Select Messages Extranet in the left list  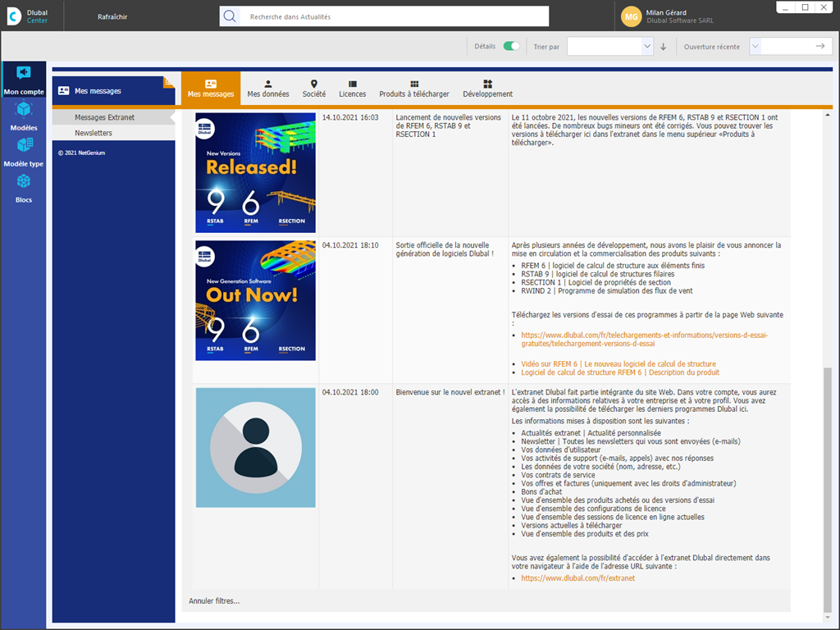(x=113, y=117)
